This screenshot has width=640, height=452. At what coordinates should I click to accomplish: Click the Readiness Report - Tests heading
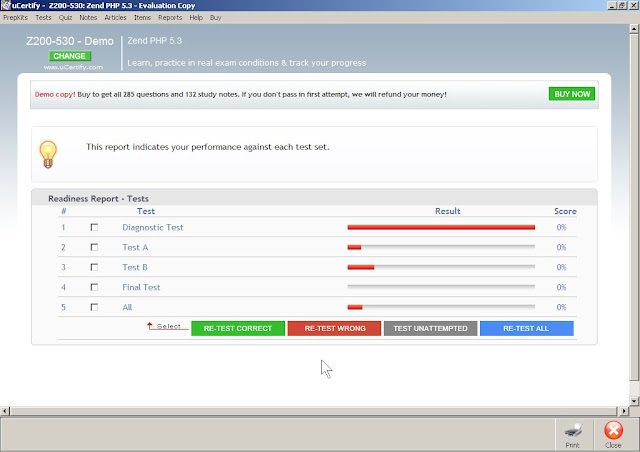98,199
